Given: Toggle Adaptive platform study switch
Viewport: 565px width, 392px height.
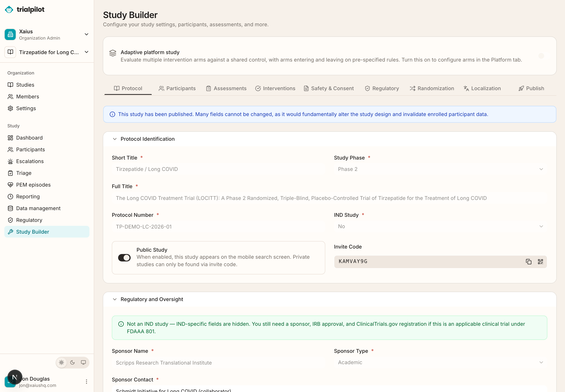Looking at the screenshot, I should (544, 56).
